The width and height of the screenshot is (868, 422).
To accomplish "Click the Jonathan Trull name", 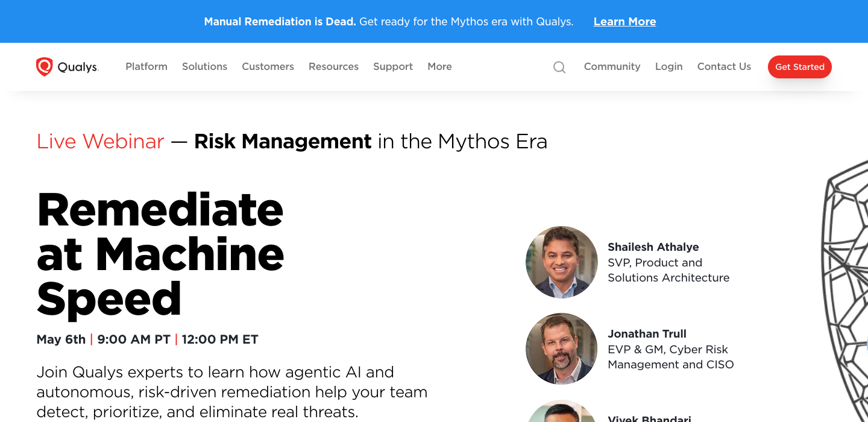I will coord(647,334).
